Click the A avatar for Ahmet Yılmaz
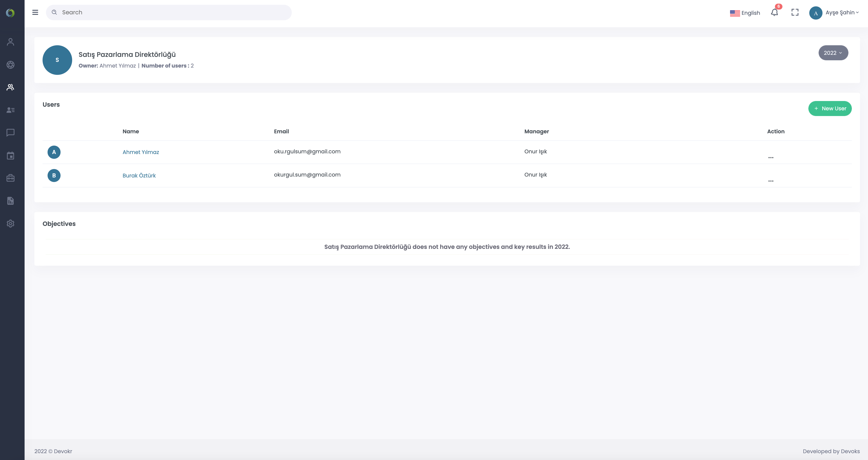Image resolution: width=868 pixels, height=460 pixels. click(x=54, y=152)
